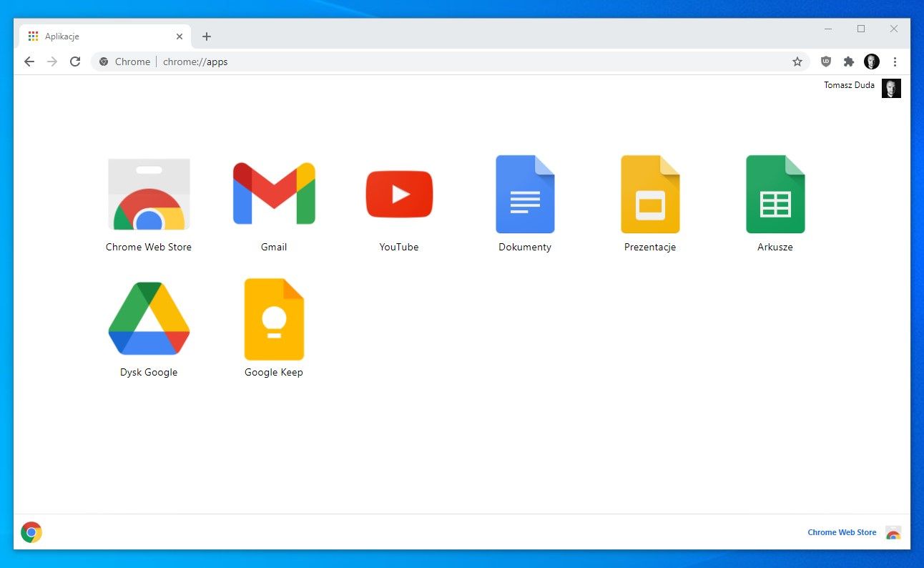Click the profile avatar in the toolbar
Viewport: 924px width, 568px height.
pyautogui.click(x=872, y=62)
